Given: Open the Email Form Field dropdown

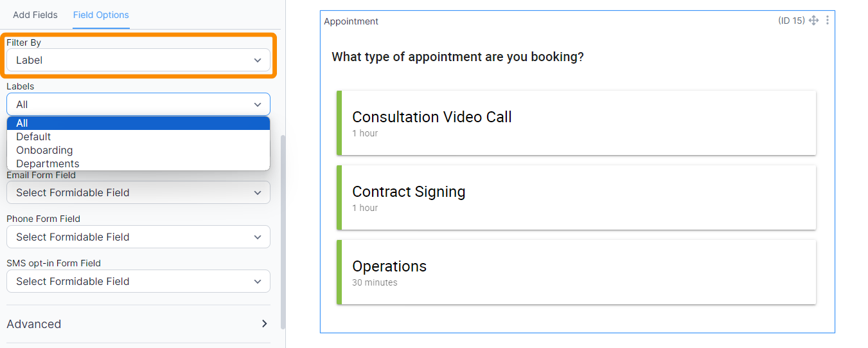Looking at the screenshot, I should [x=138, y=192].
